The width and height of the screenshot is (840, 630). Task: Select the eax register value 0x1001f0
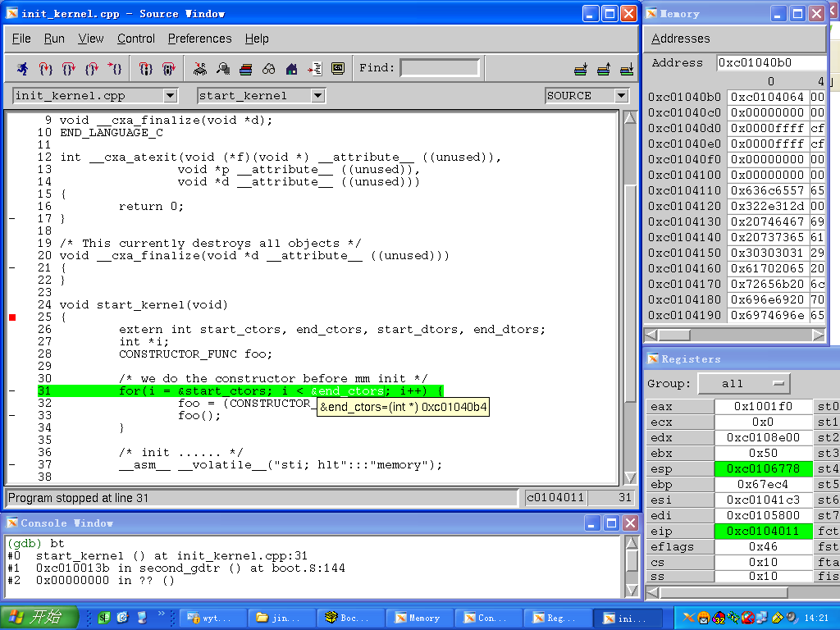coord(763,407)
